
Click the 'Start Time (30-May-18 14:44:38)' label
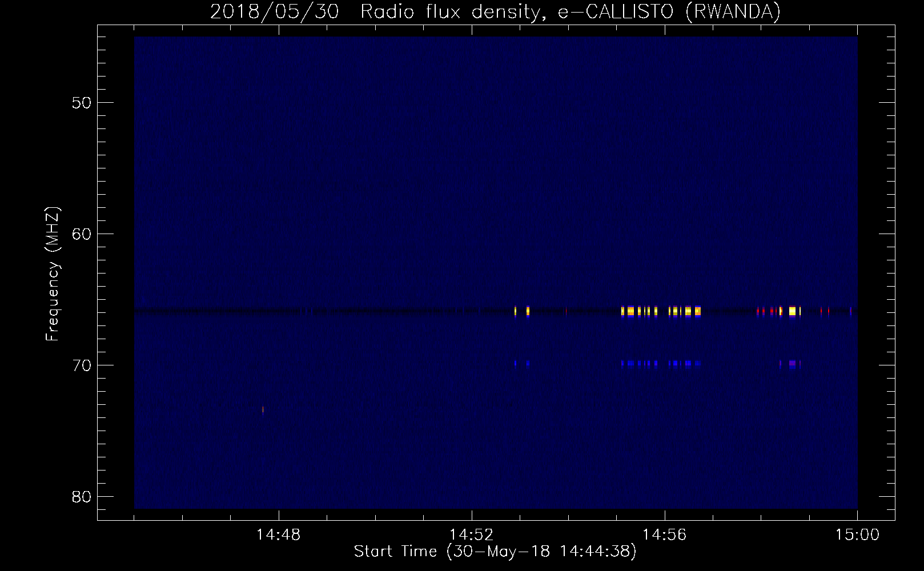pyautogui.click(x=495, y=552)
